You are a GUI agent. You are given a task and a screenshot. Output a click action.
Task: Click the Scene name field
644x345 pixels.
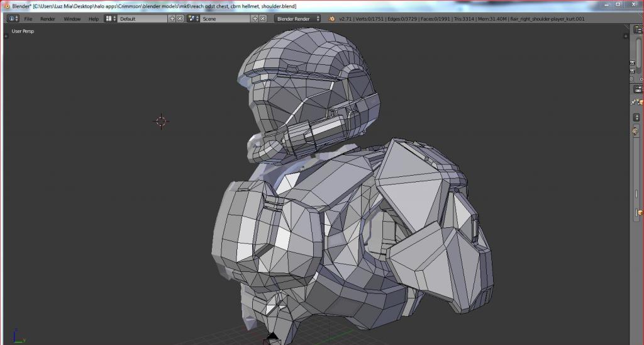pos(226,18)
